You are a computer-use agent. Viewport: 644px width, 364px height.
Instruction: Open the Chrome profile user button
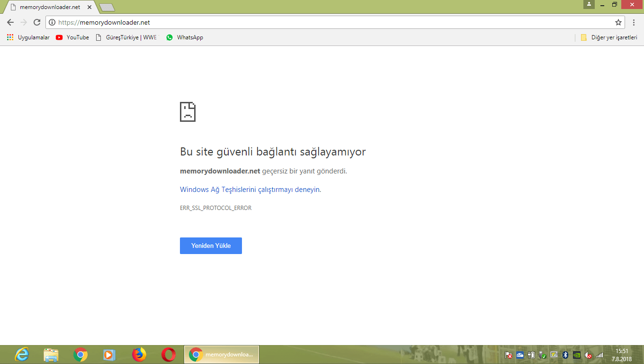[x=589, y=4]
